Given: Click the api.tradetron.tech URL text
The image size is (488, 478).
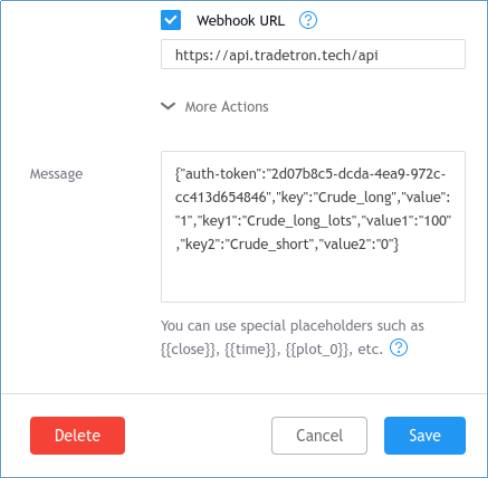Looking at the screenshot, I should coord(277,55).
